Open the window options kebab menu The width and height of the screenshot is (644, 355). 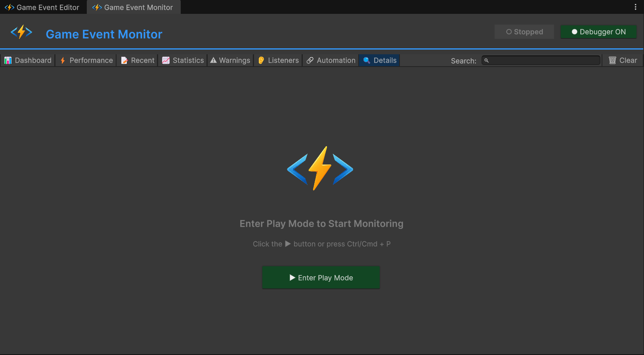[635, 7]
